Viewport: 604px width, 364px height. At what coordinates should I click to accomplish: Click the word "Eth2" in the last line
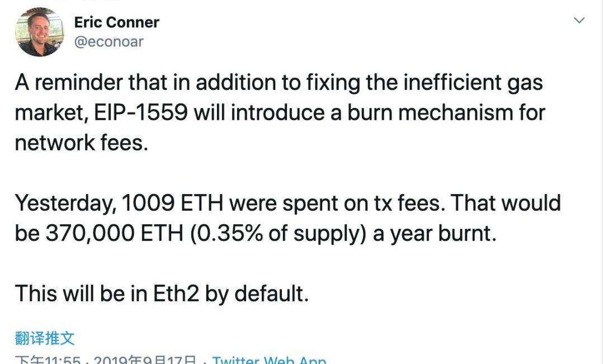pyautogui.click(x=176, y=294)
